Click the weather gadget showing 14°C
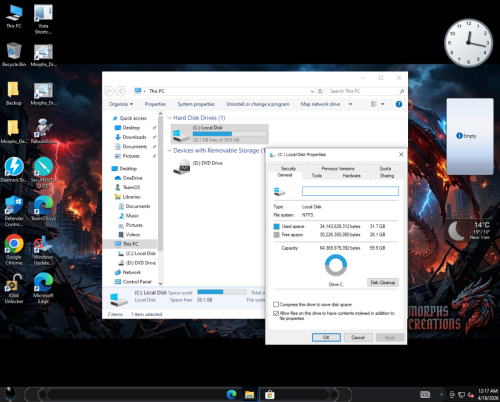 tap(469, 230)
